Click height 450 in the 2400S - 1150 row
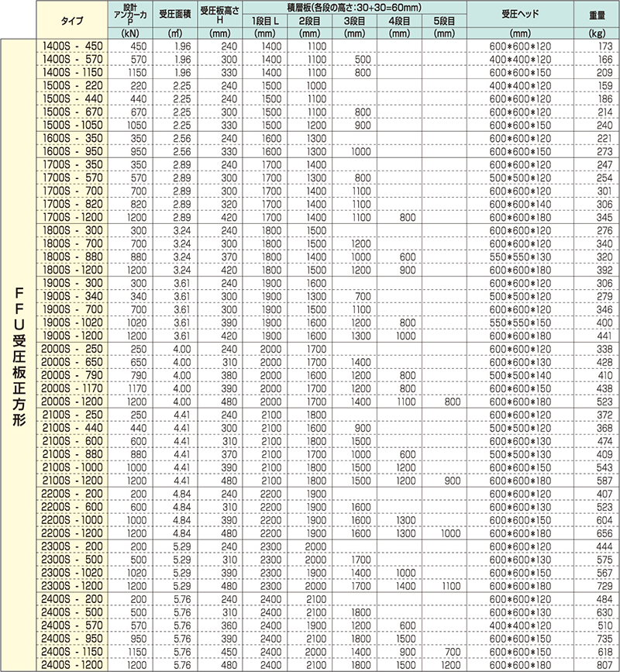620x672 pixels. (x=229, y=652)
